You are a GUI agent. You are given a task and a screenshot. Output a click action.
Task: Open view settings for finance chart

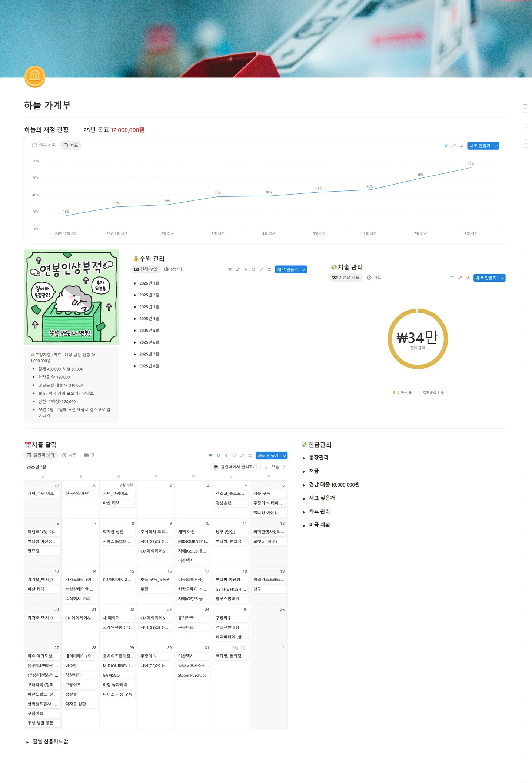click(x=462, y=146)
